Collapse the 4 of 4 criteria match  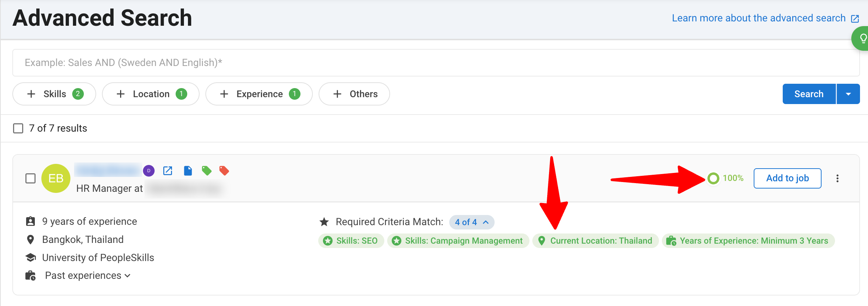(472, 222)
